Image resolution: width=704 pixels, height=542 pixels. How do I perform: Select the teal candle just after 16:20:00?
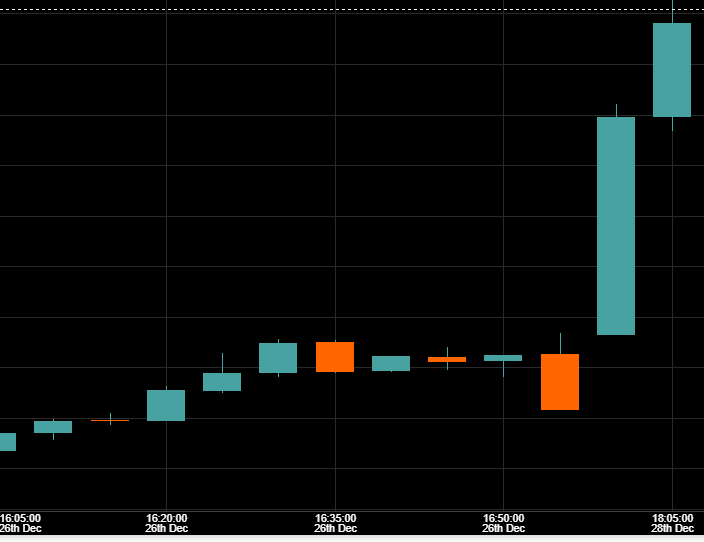pos(222,382)
